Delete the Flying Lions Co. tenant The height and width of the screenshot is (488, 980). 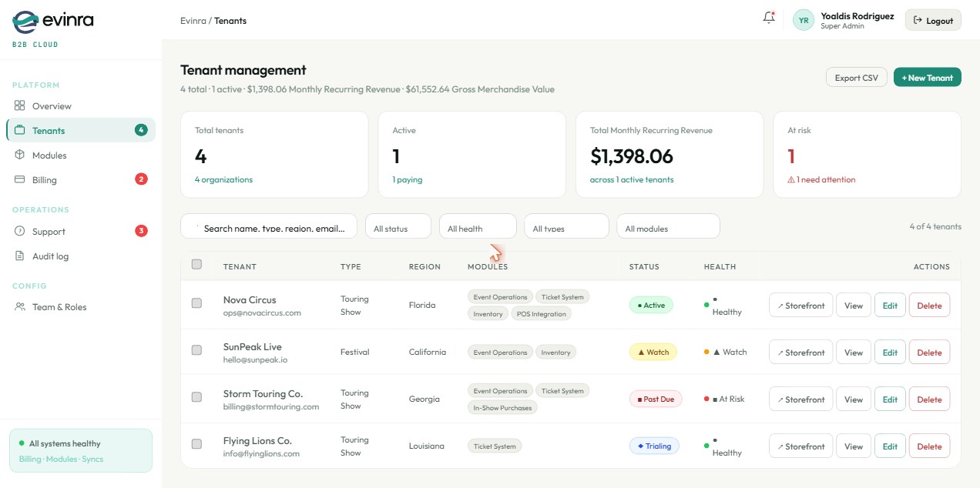(x=929, y=446)
